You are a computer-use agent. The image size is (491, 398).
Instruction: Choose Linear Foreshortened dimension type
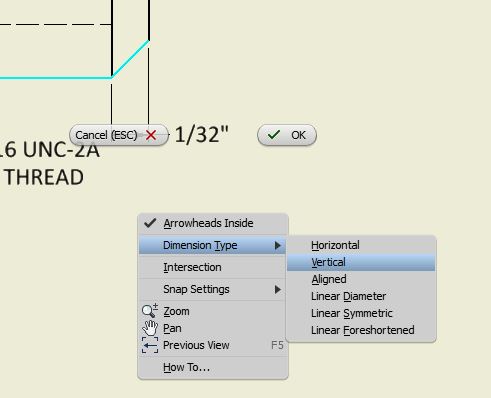pyautogui.click(x=361, y=330)
